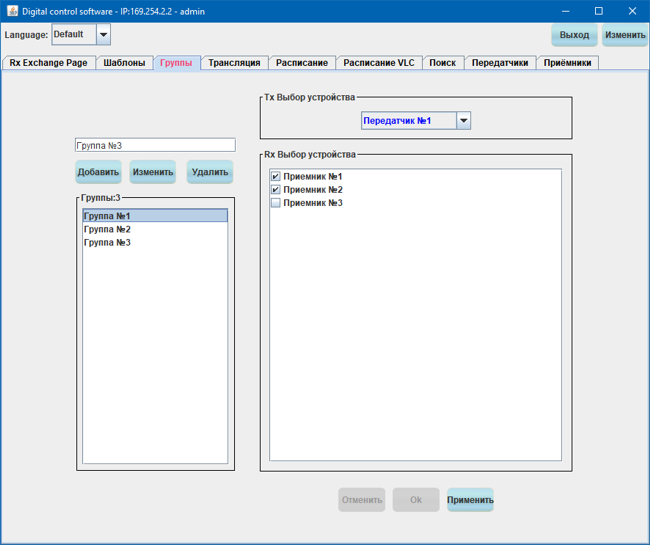
Task: Select Группа №3 in groups list
Action: [x=107, y=242]
